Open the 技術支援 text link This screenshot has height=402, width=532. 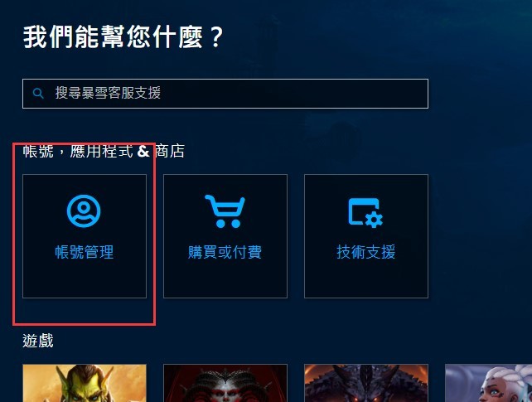366,252
